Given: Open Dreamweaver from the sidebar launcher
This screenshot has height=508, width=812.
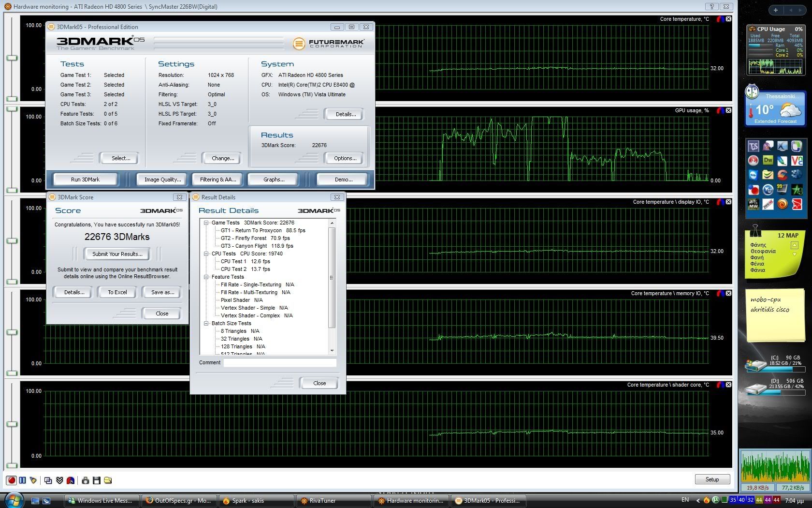Looking at the screenshot, I should point(768,160).
